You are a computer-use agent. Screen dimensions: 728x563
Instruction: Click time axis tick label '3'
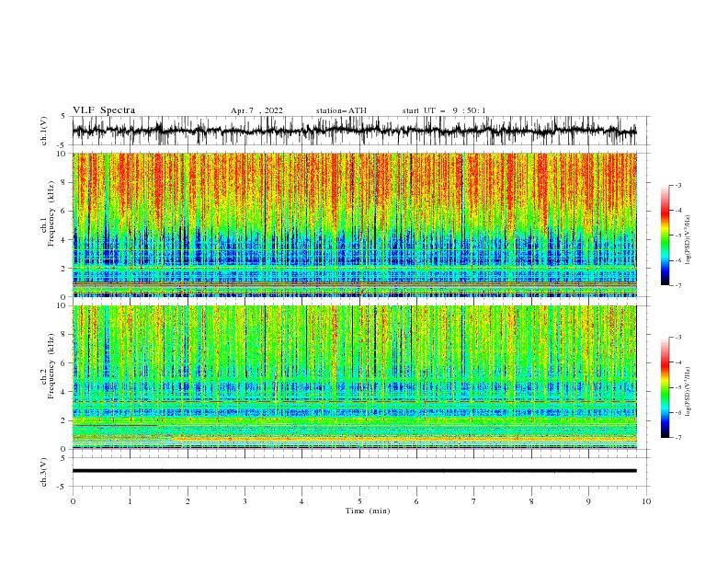tap(245, 501)
